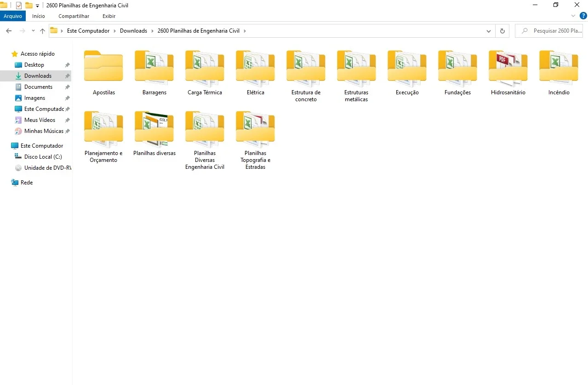Open the Elétrica folder icon
The image size is (588, 385).
pyautogui.click(x=255, y=68)
